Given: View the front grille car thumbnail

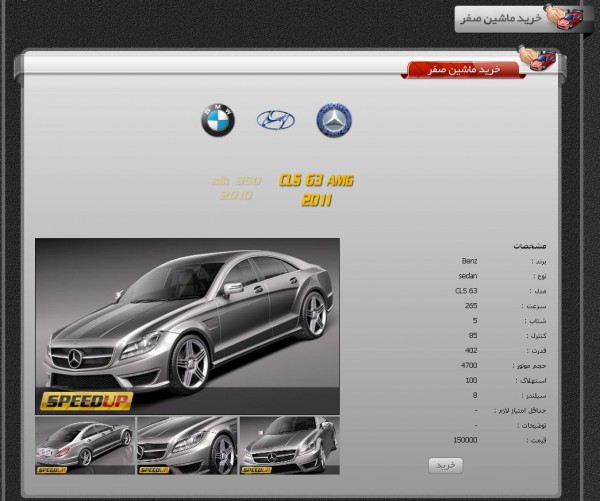Looking at the screenshot, I should tap(290, 446).
